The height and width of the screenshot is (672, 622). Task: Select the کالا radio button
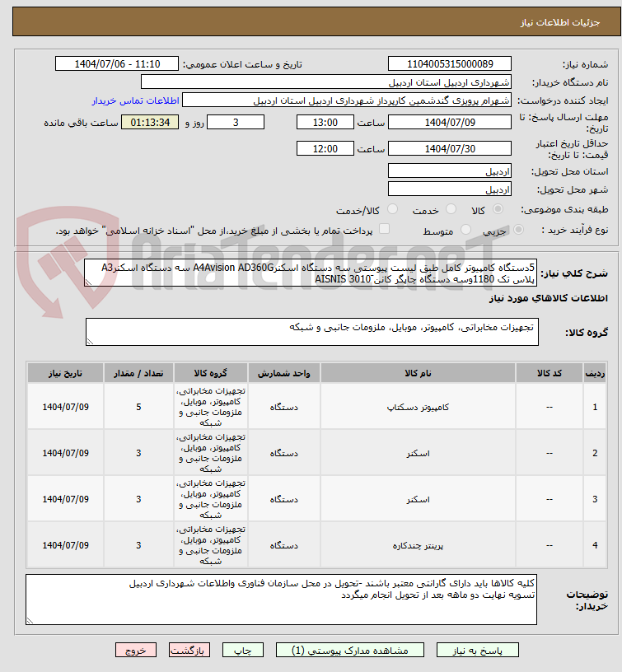coord(498,209)
